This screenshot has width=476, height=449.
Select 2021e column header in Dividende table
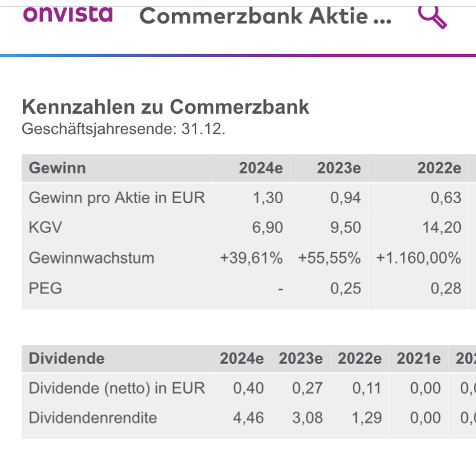418,359
